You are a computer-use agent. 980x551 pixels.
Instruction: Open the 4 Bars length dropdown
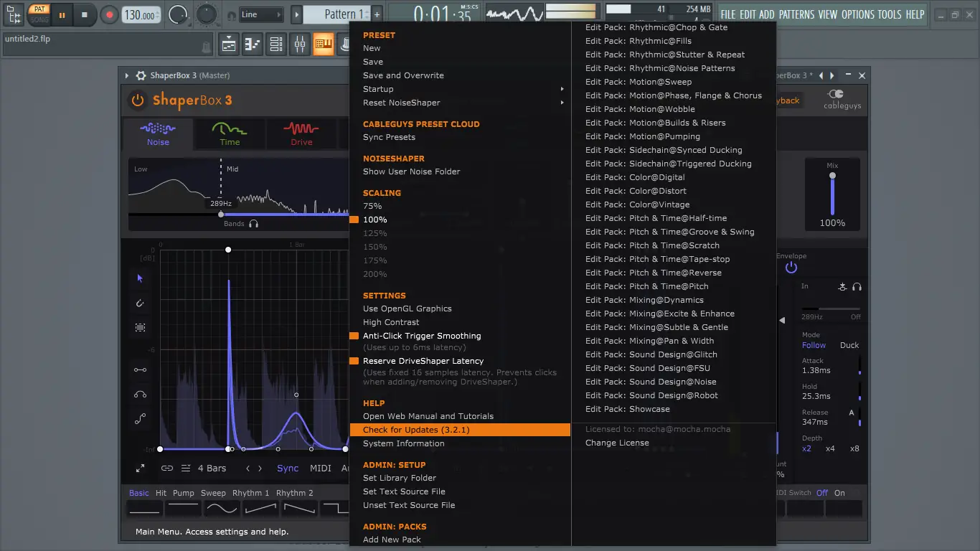(212, 468)
